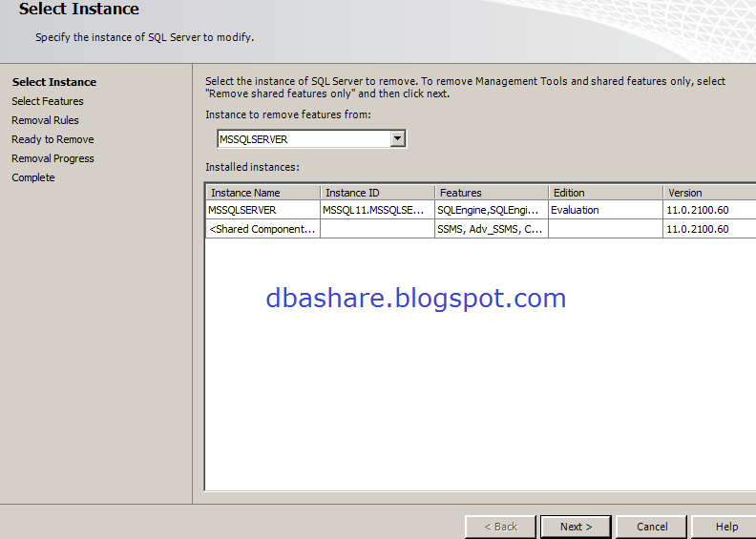Select MSSQLSERVER row instance name cell
Image resolution: width=756 pixels, height=539 pixels.
coord(263,210)
